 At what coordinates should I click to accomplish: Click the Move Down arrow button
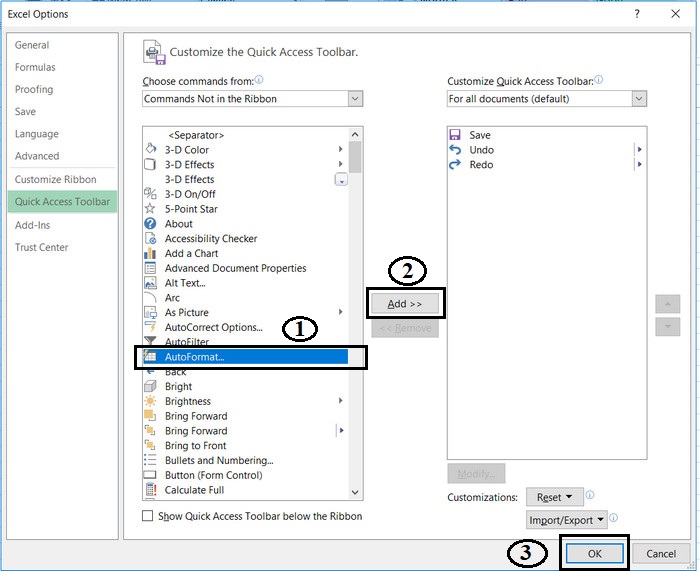point(667,326)
